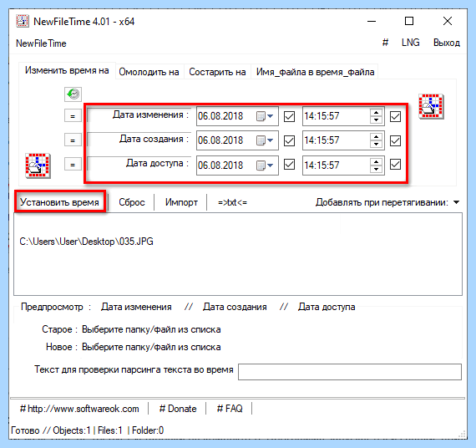Decrease Дата изменения time with down arrow

(377, 120)
